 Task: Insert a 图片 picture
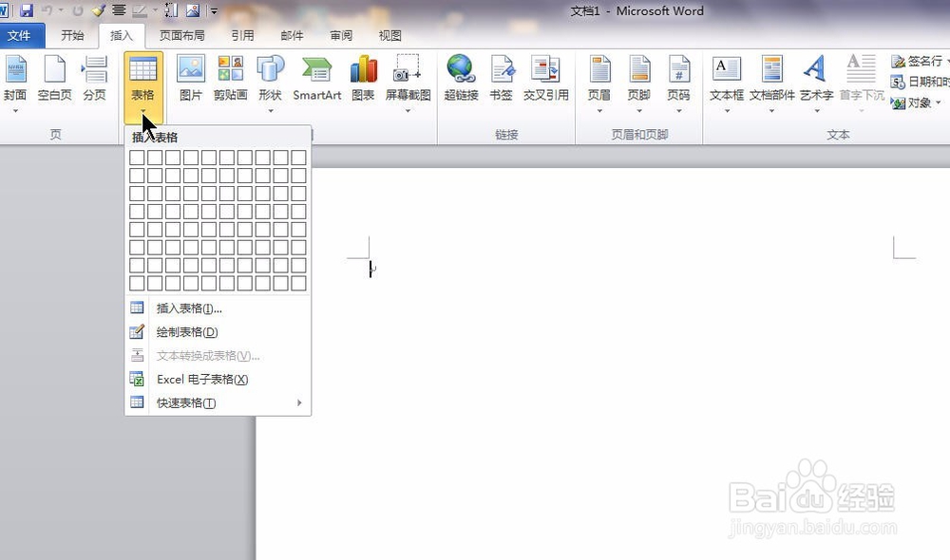(x=191, y=78)
